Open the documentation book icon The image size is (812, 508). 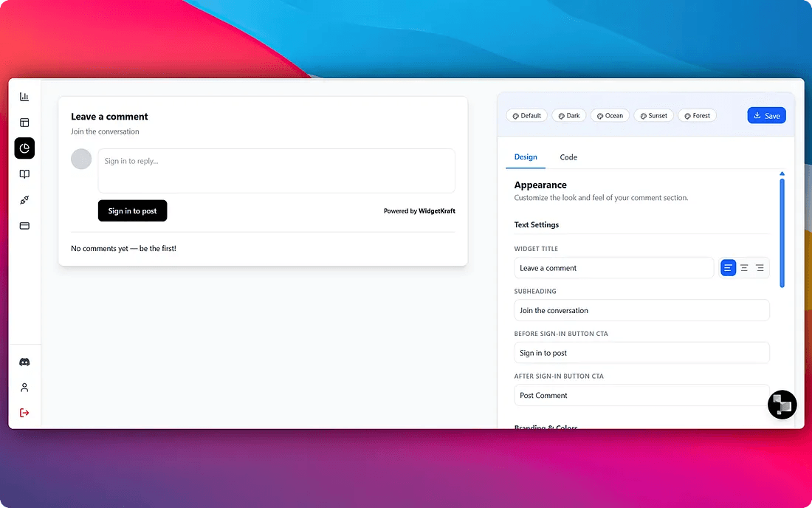(x=24, y=174)
